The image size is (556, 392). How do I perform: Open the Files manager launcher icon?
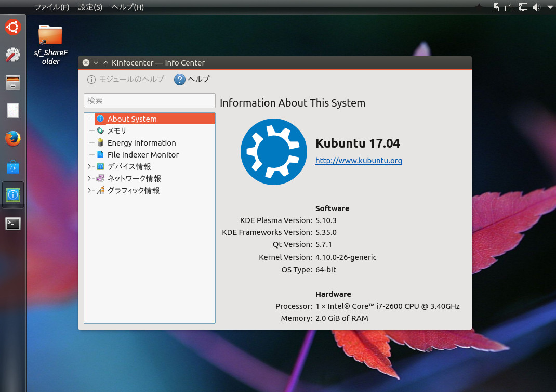tap(13, 82)
